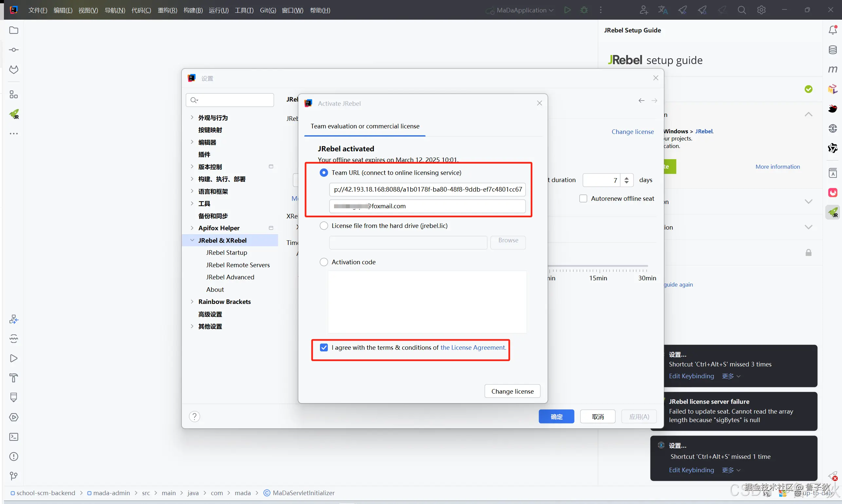
Task: Select the Activation code radio button
Action: point(324,262)
